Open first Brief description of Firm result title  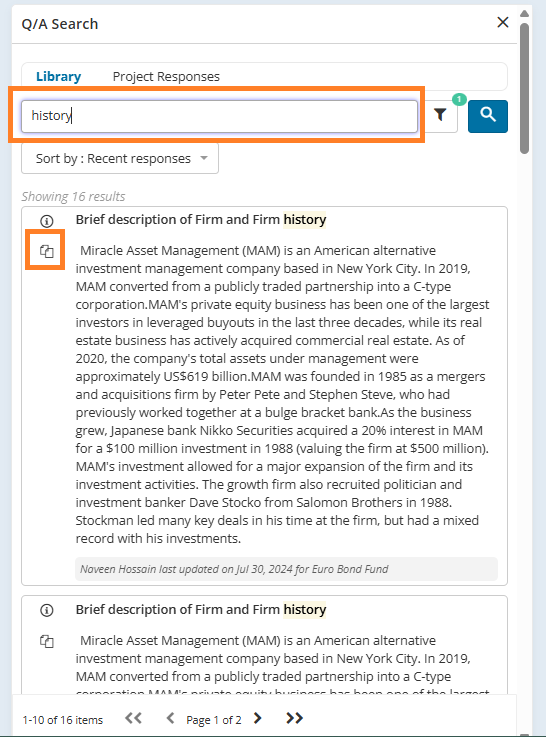point(201,220)
